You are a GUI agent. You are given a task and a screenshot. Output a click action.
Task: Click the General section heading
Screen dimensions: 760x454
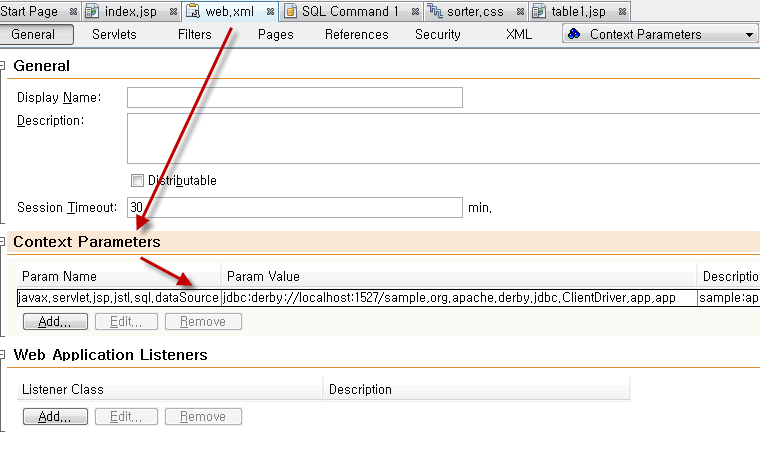(42, 66)
